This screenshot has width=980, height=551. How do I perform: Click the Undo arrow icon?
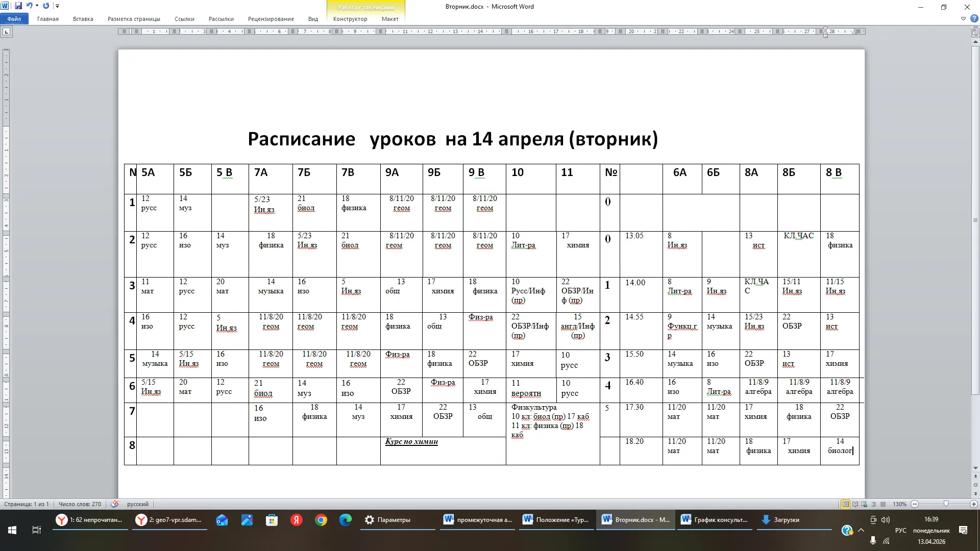30,6
